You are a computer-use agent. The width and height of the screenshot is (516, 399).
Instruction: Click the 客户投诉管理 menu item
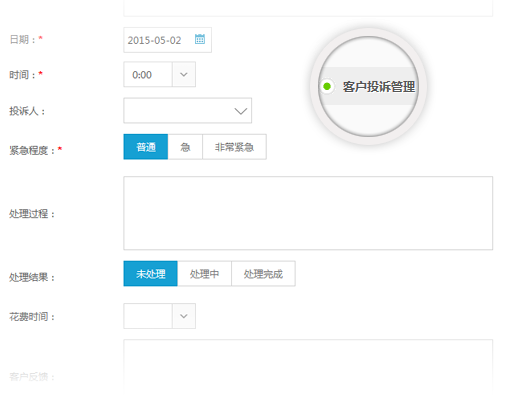click(368, 86)
